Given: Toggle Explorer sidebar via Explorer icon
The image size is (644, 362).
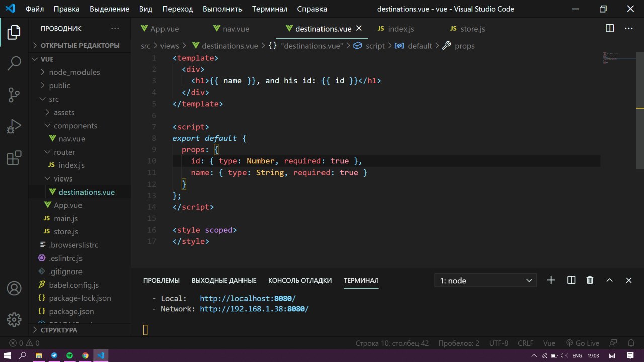Looking at the screenshot, I should point(14,32).
